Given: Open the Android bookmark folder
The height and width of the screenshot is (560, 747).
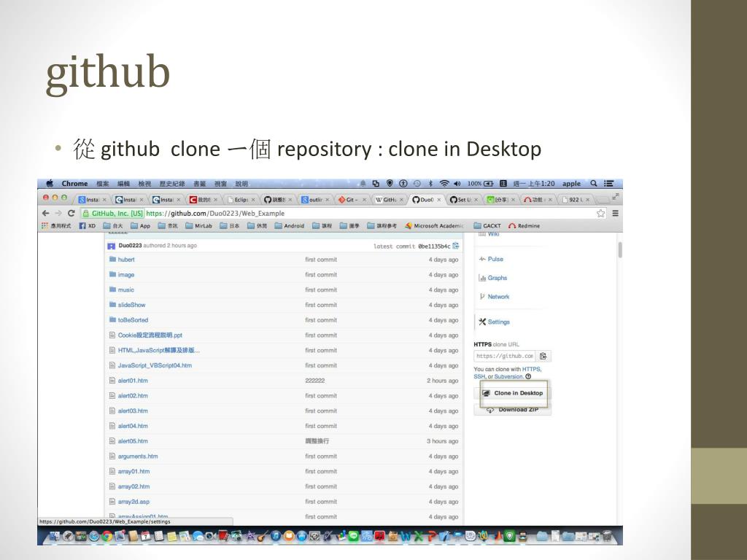Looking at the screenshot, I should point(290,226).
